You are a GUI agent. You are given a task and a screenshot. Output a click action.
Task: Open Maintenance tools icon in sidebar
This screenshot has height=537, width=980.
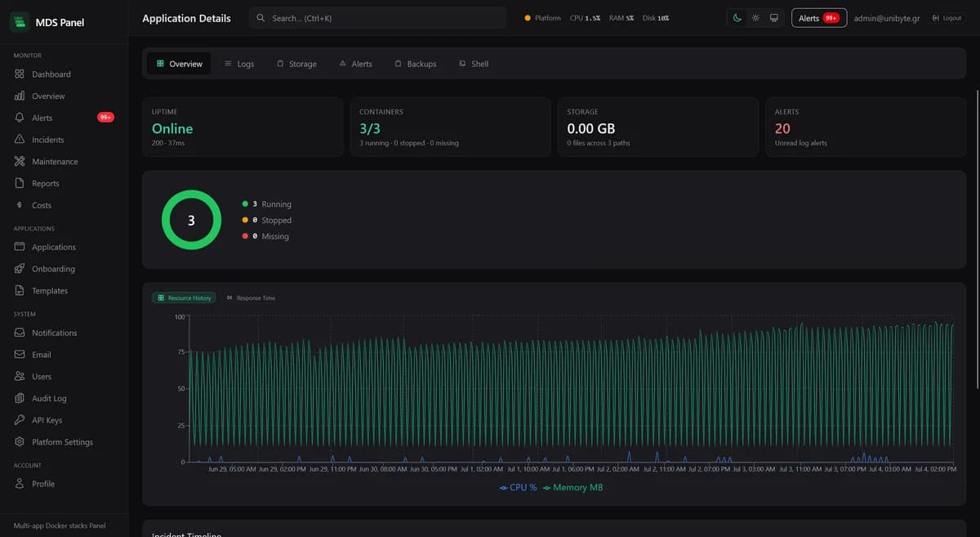click(20, 162)
